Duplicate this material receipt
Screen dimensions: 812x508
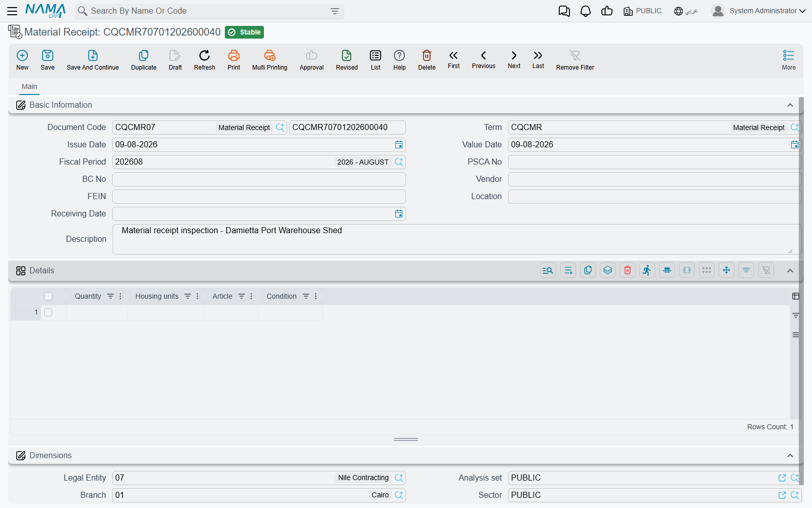pyautogui.click(x=144, y=60)
